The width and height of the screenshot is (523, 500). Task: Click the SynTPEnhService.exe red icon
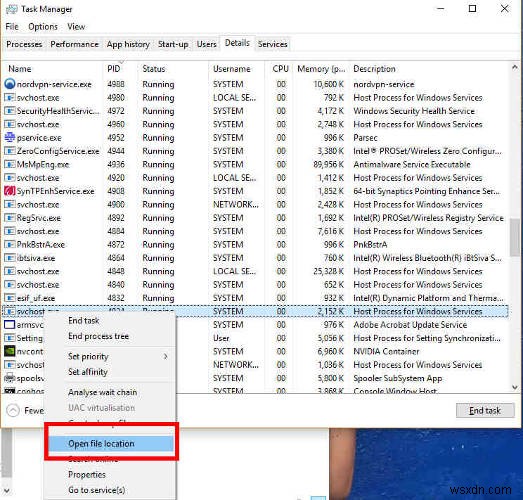10,191
